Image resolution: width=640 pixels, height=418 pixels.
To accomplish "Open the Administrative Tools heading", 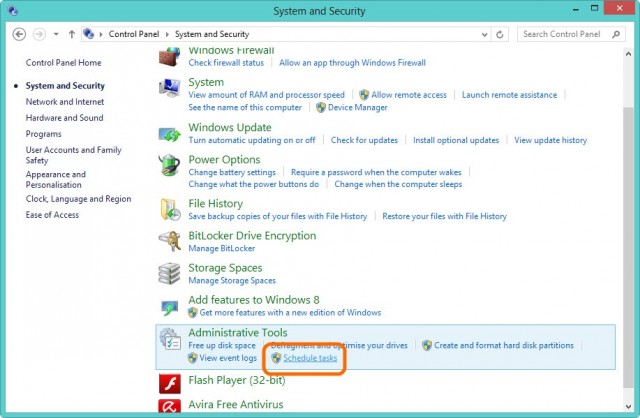I will (238, 333).
